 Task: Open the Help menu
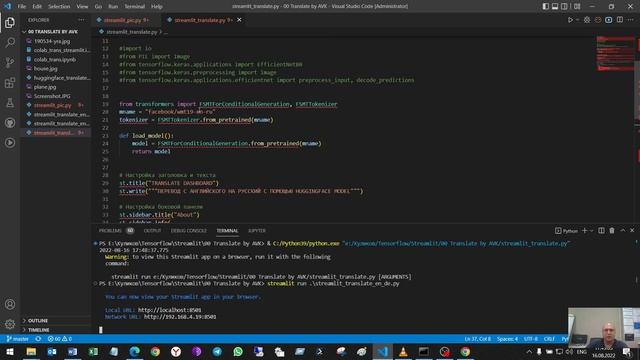157,6
